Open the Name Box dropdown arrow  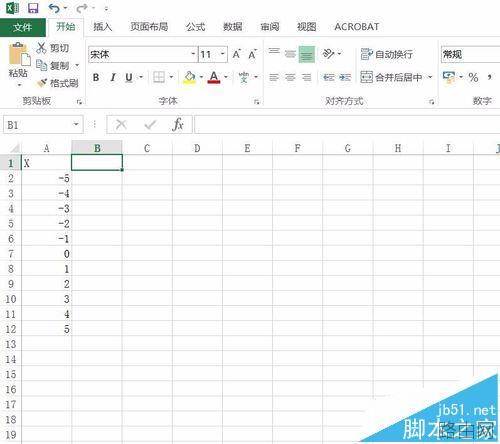tap(76, 125)
